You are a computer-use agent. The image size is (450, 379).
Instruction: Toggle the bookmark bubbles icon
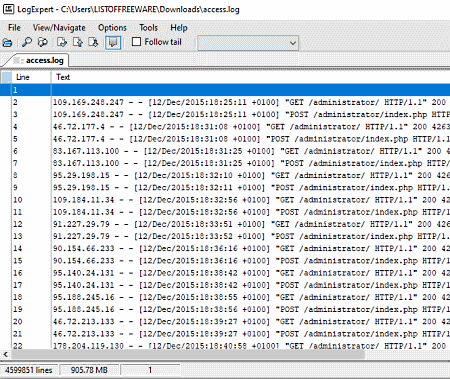[x=113, y=43]
